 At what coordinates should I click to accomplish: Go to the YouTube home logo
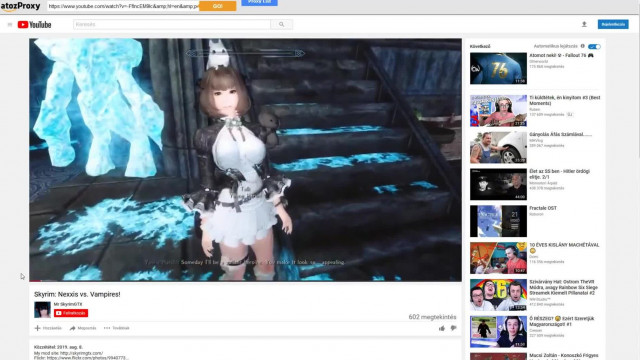[35, 25]
